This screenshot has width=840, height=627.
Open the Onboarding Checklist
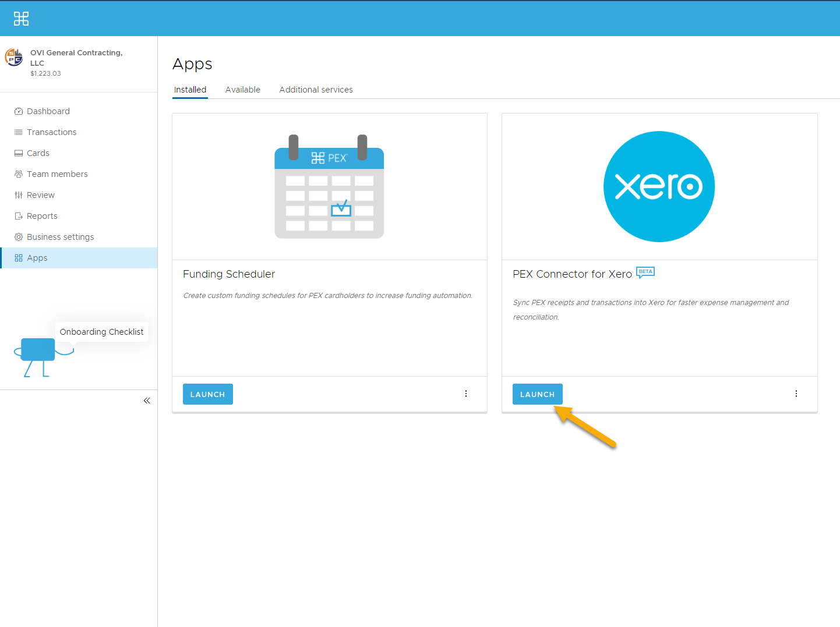[101, 332]
